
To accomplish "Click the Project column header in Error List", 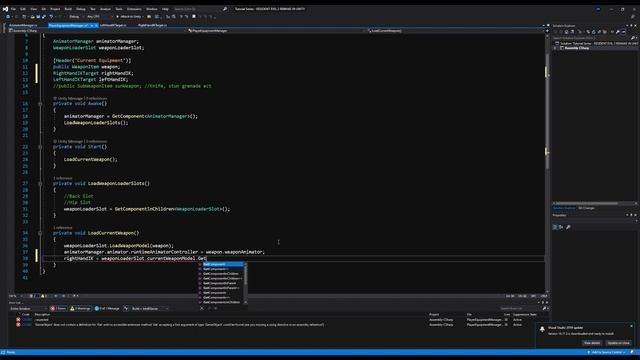I will (434, 314).
